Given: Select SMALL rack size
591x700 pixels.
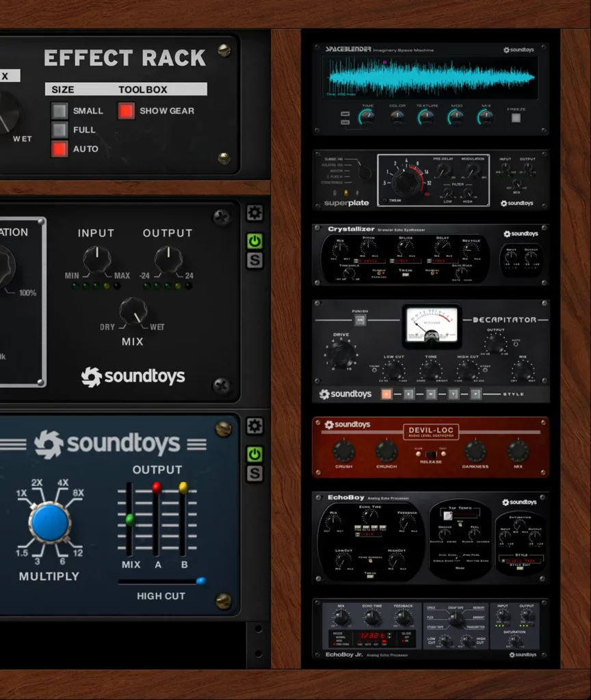Looking at the screenshot, I should [x=60, y=111].
